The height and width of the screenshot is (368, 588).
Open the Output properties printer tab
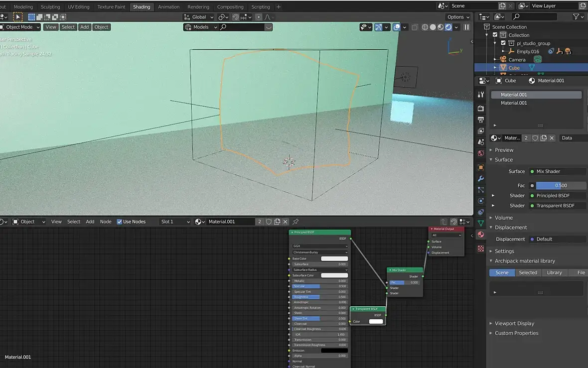coord(481,120)
